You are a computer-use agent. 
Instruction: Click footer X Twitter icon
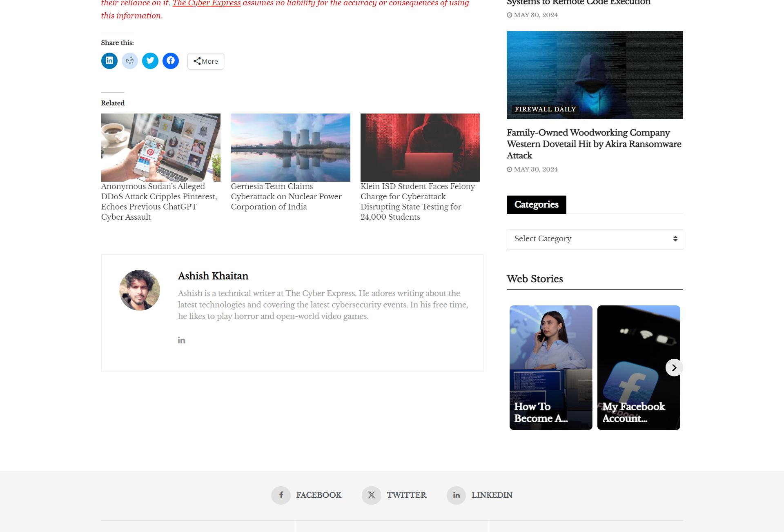coord(371,495)
